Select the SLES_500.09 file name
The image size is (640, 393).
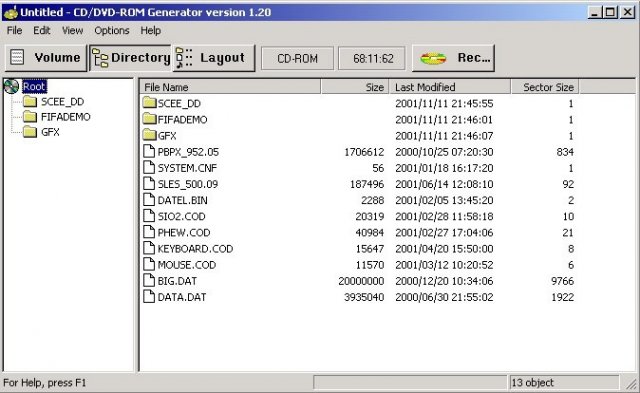click(188, 184)
